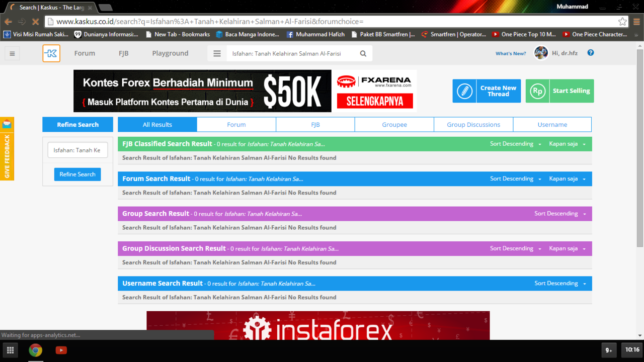
Task: Open the Give Feedback side tab
Action: pyautogui.click(x=7, y=149)
